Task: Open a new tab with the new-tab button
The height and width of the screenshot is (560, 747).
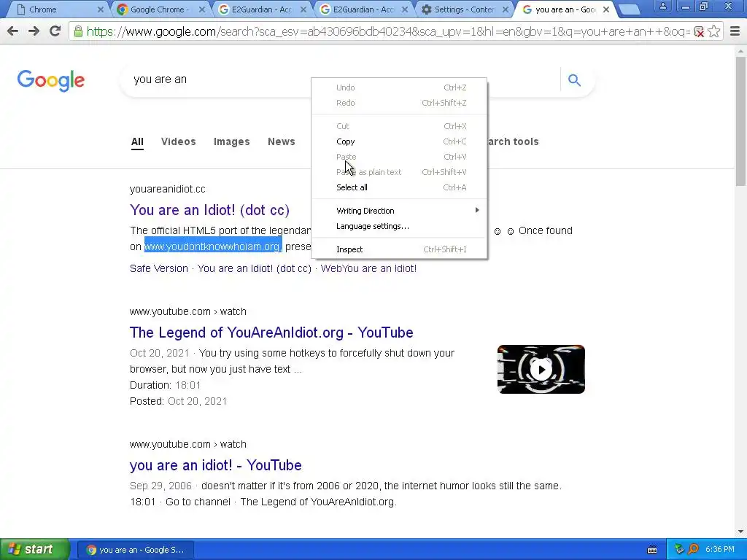Action: coord(630,9)
